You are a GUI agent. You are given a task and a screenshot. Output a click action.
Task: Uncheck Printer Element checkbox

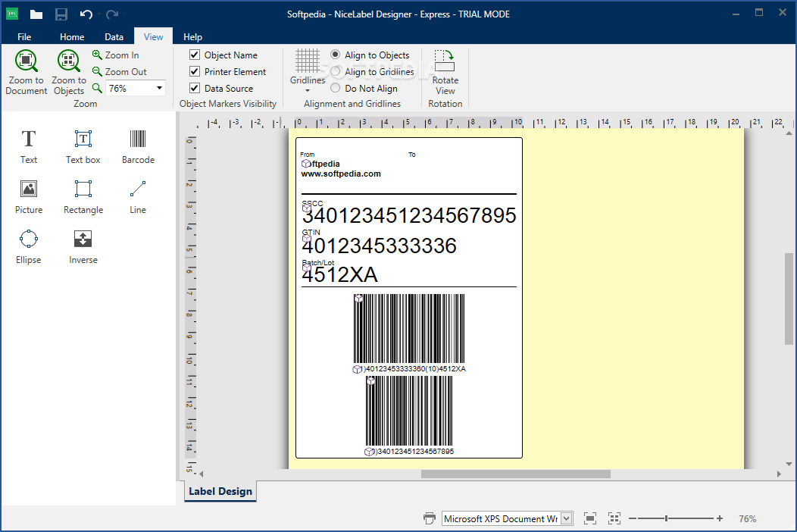coord(195,71)
